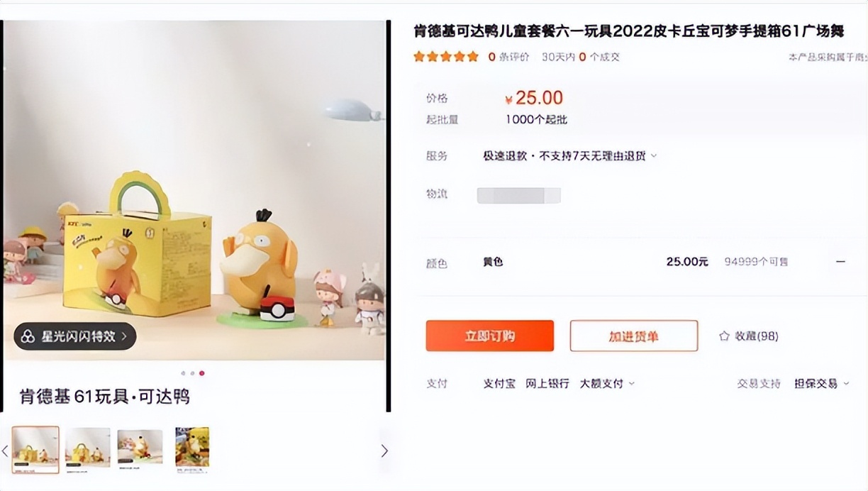Select the third product thumbnail
Viewport: 868px width, 491px height.
click(x=140, y=447)
